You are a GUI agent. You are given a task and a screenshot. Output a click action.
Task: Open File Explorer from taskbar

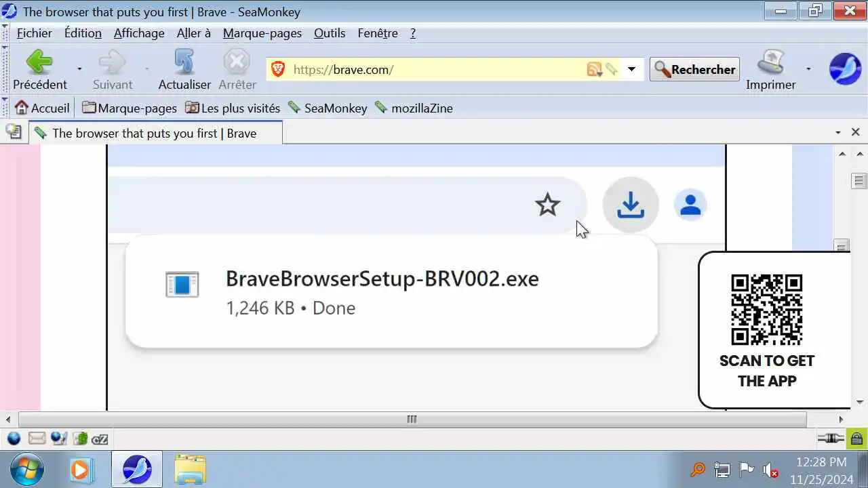coord(190,470)
